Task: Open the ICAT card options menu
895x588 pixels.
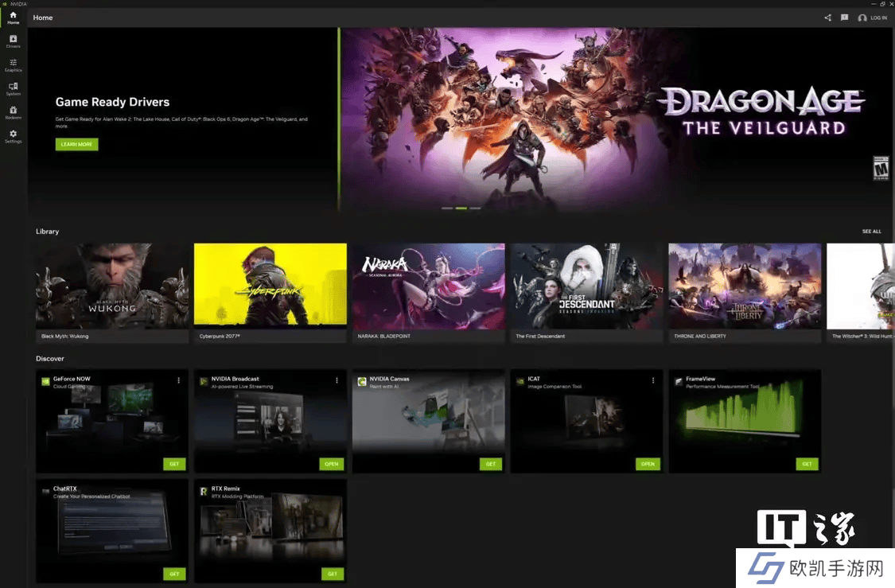Action: 653,380
